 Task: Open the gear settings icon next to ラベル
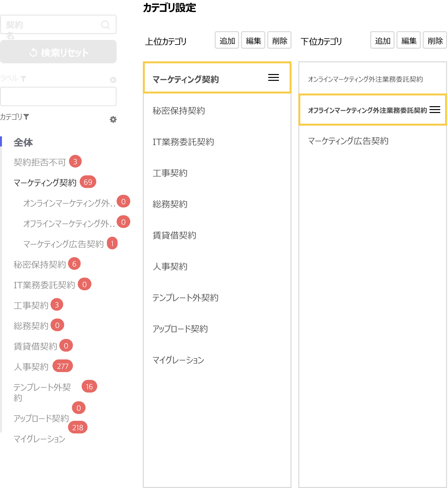(x=113, y=80)
